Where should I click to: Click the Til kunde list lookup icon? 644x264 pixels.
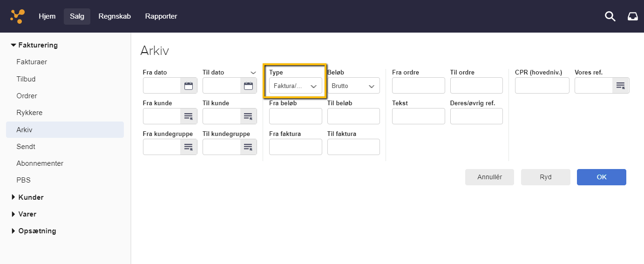pos(248,116)
